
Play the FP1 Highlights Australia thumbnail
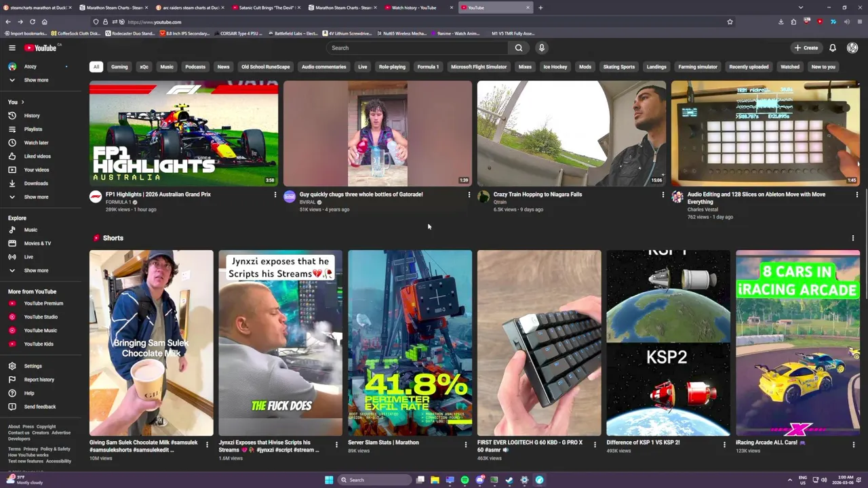pyautogui.click(x=184, y=134)
